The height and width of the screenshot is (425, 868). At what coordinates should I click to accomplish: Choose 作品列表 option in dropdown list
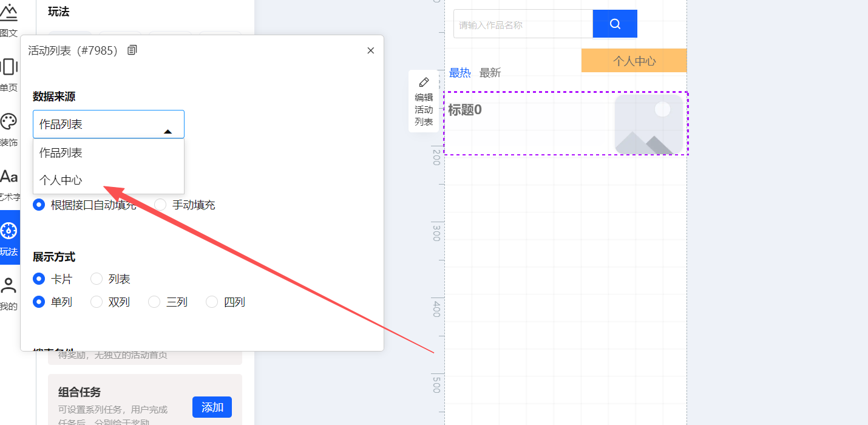click(61, 153)
